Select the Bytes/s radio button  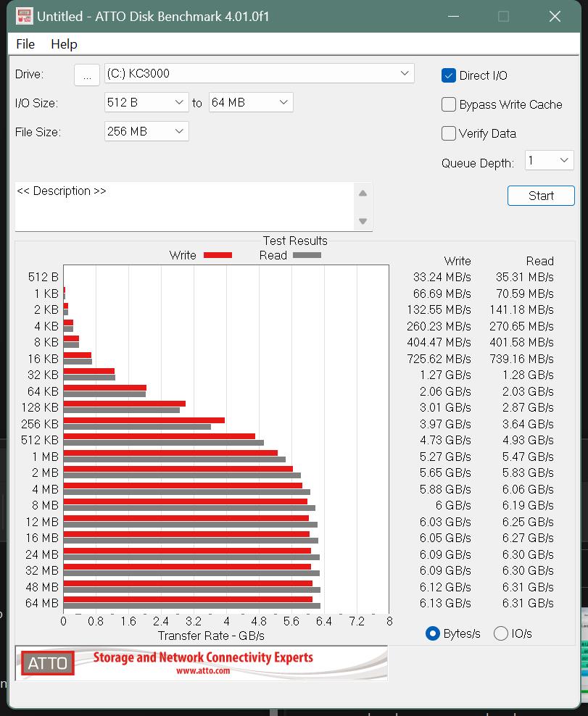432,633
